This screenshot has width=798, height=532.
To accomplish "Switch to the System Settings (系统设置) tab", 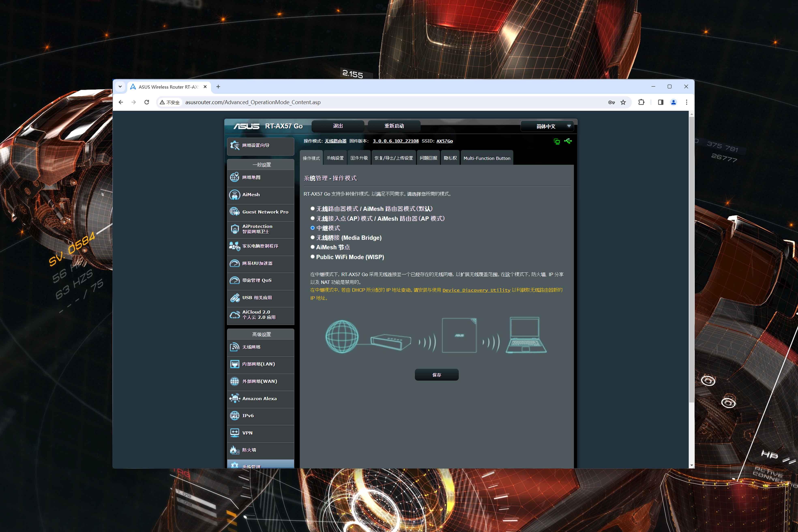I will point(335,158).
